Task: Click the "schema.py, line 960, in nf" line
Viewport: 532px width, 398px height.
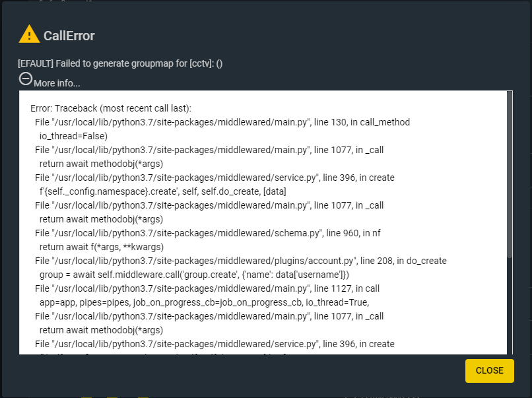Action: (x=208, y=233)
